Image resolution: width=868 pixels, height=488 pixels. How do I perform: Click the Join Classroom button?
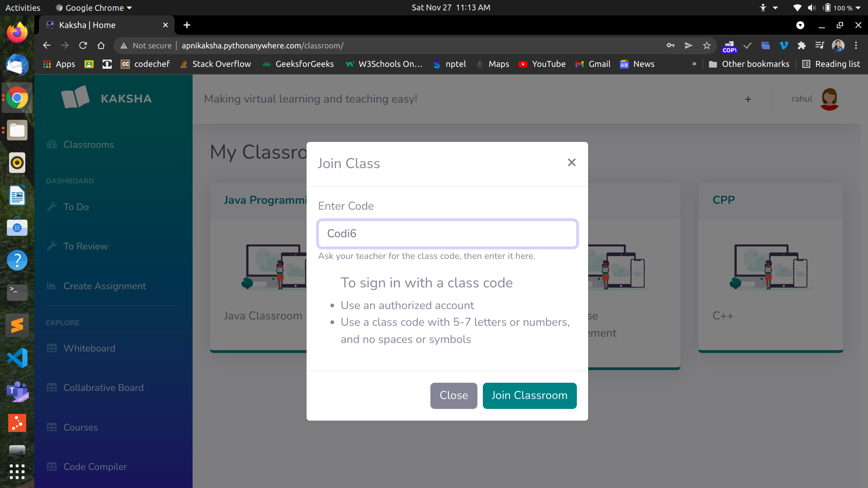529,395
